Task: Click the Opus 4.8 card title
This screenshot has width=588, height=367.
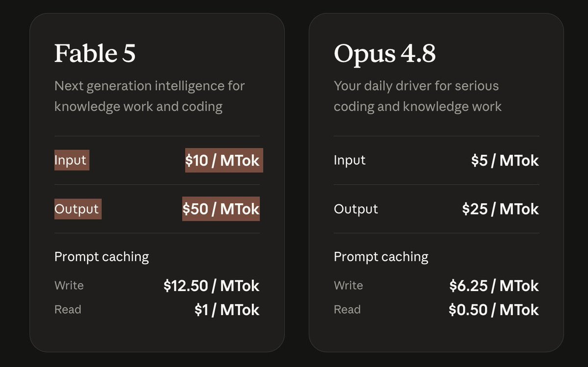Action: point(385,53)
